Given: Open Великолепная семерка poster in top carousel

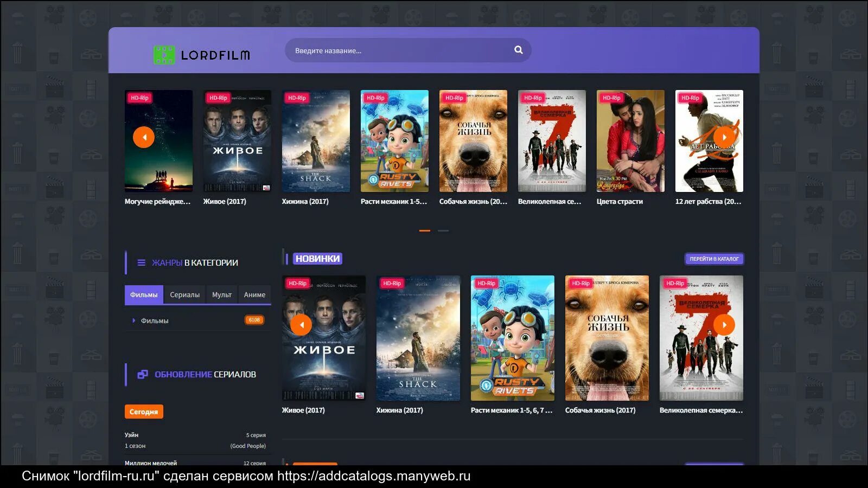Looking at the screenshot, I should (552, 141).
